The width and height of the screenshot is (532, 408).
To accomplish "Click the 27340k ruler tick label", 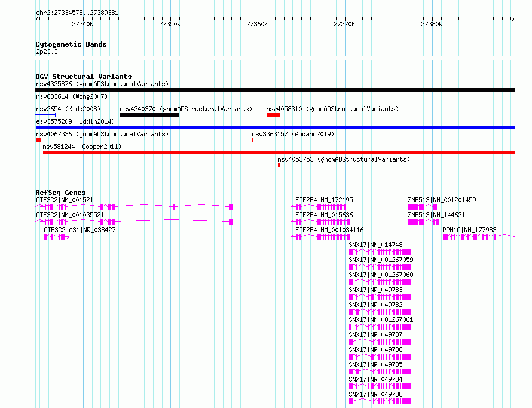I will tap(82, 24).
